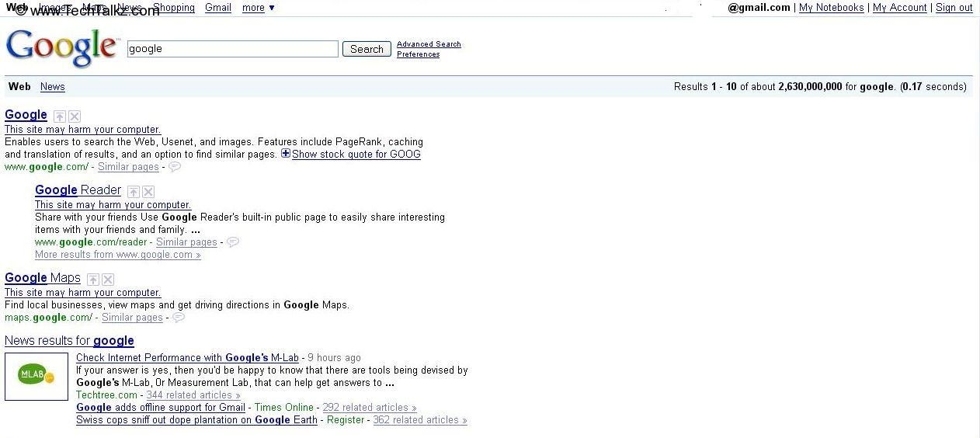Image resolution: width=980 pixels, height=438 pixels.
Task: Open the comment bubble for the Google Reader result
Action: tap(233, 242)
